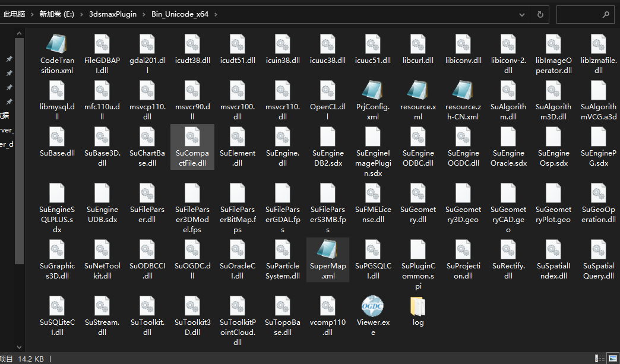Click the search magnifier icon

pos(606,15)
